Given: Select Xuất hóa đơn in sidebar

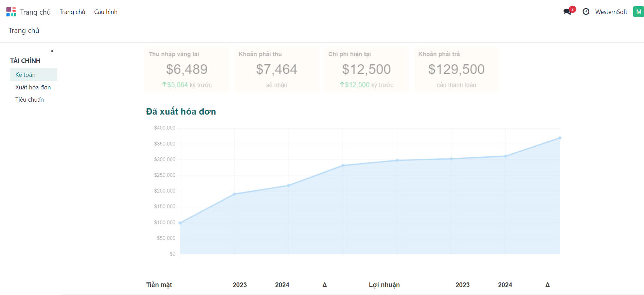Looking at the screenshot, I should pos(33,87).
